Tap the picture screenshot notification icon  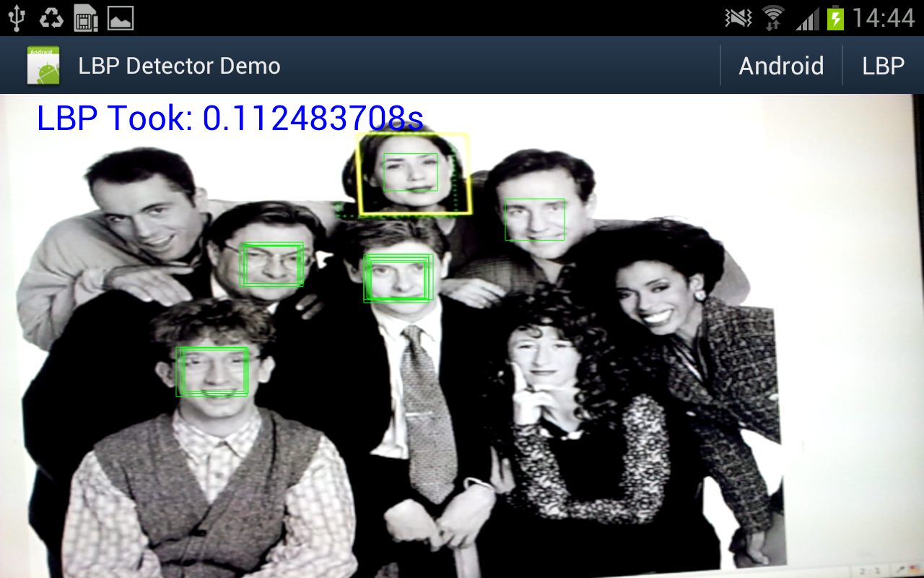tap(121, 17)
